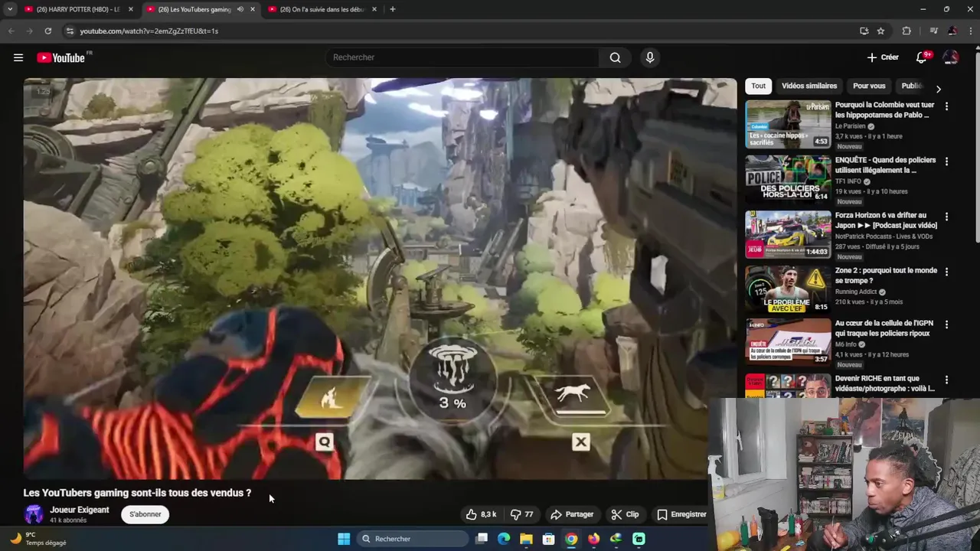
Task: Open the LE PROBLÈME AVEC LEF thumbnail
Action: pyautogui.click(x=788, y=289)
